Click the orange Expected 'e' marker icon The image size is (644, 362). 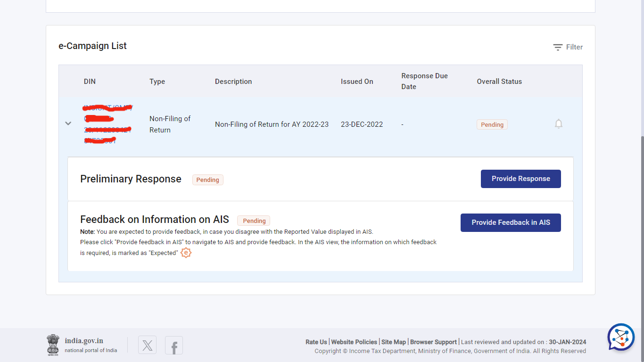186,253
